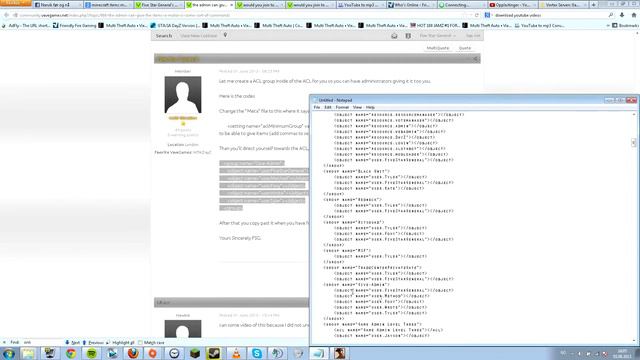Open the Help menu in Notepad
Viewport: 640px width, 360px height.
point(370,107)
